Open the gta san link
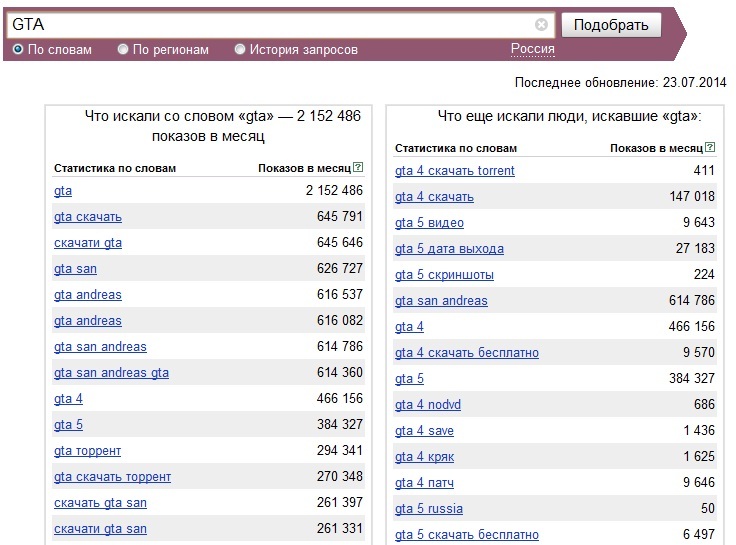This screenshot has height=545, width=736. click(75, 269)
